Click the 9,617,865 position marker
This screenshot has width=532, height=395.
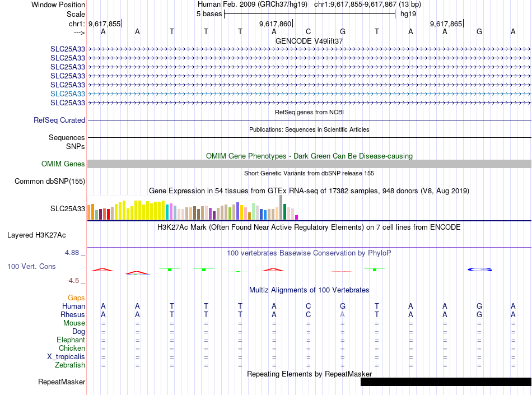coord(446,24)
